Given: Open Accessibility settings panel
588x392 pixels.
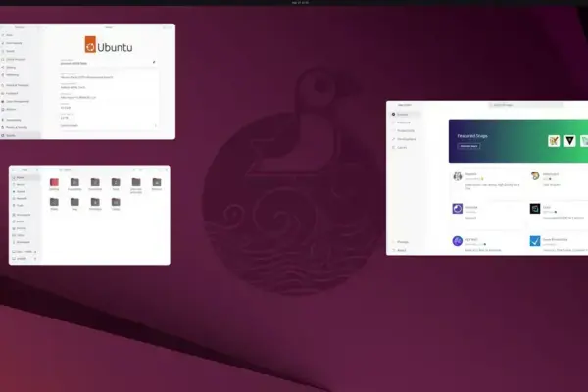Looking at the screenshot, I should click(20, 120).
